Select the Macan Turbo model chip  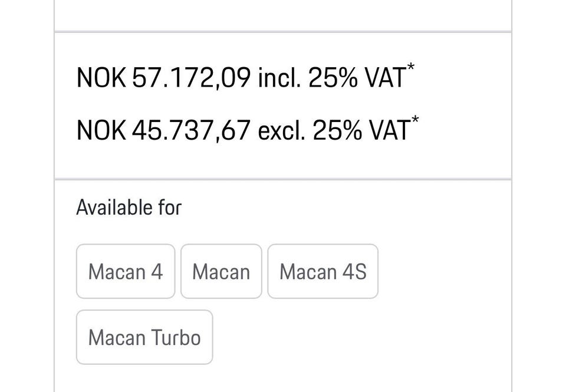144,338
